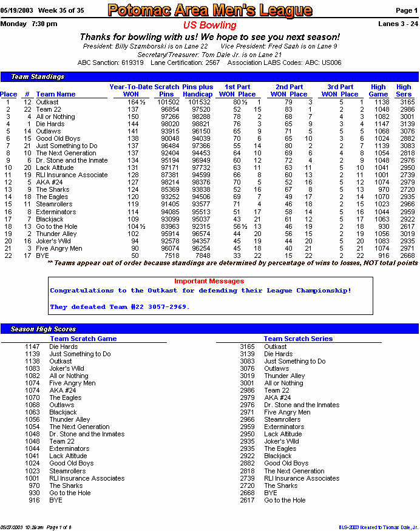Click the Team Name column header
The image size is (420, 531).
[x=56, y=94]
